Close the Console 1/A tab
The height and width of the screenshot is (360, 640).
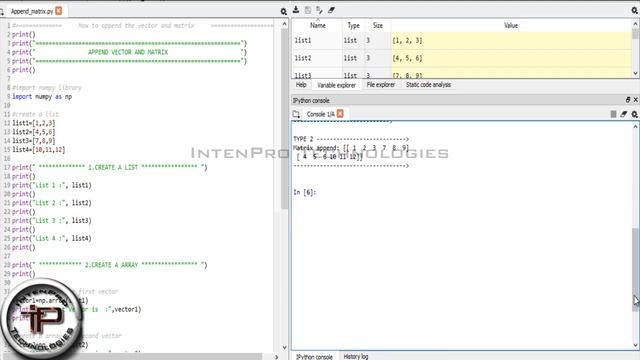340,113
